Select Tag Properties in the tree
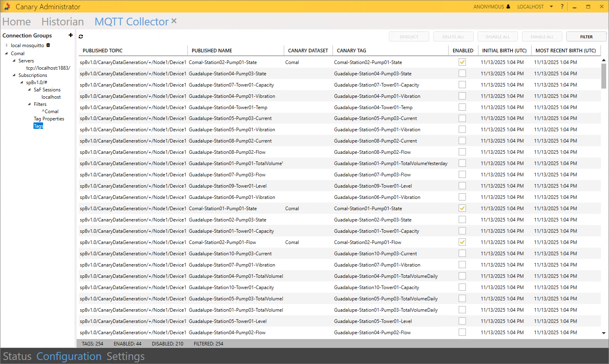 (x=49, y=119)
